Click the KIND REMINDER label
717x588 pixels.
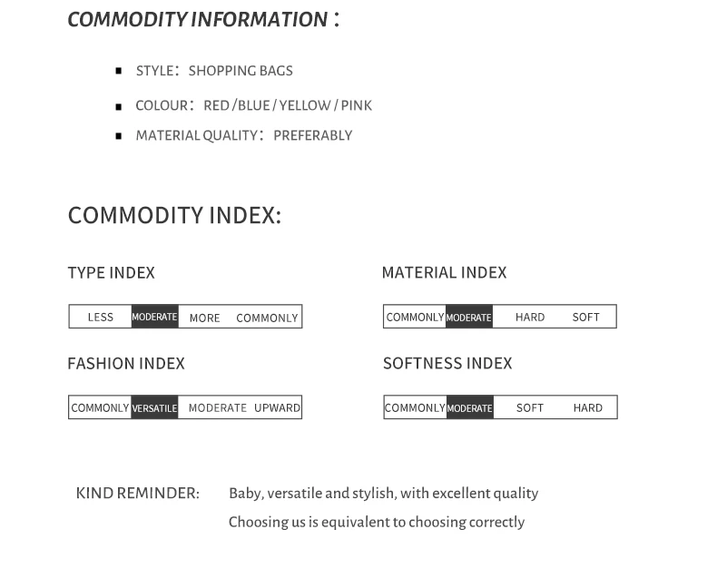pos(137,493)
